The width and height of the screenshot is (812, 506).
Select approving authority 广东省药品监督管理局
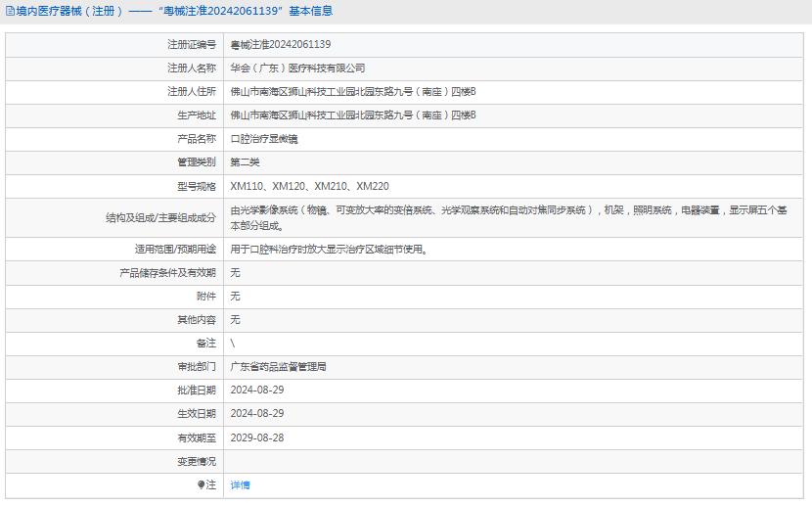pos(279,367)
